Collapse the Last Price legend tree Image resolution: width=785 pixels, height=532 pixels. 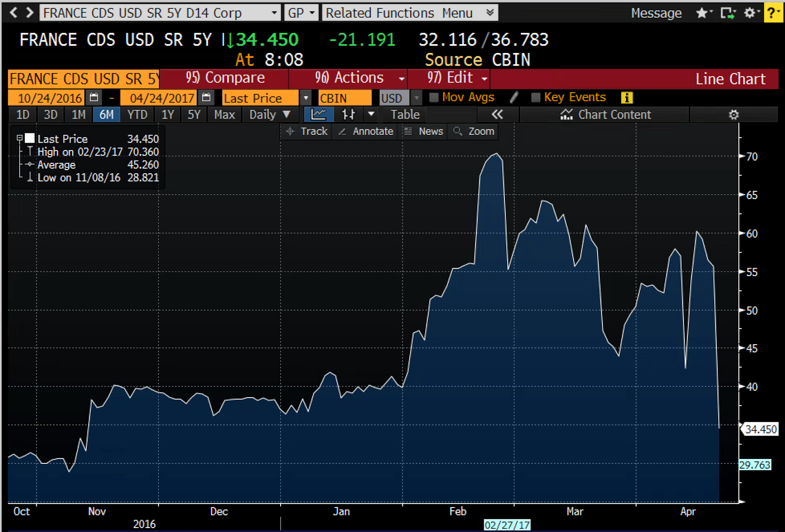[20, 138]
